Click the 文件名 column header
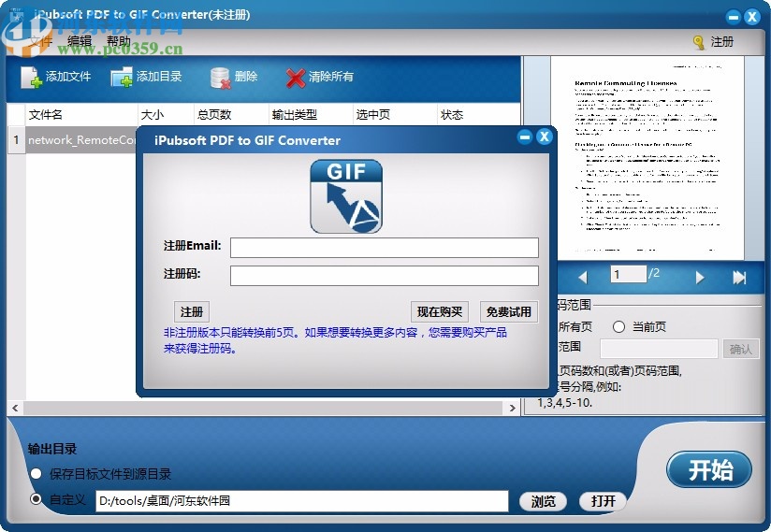Image resolution: width=771 pixels, height=532 pixels. [x=81, y=114]
